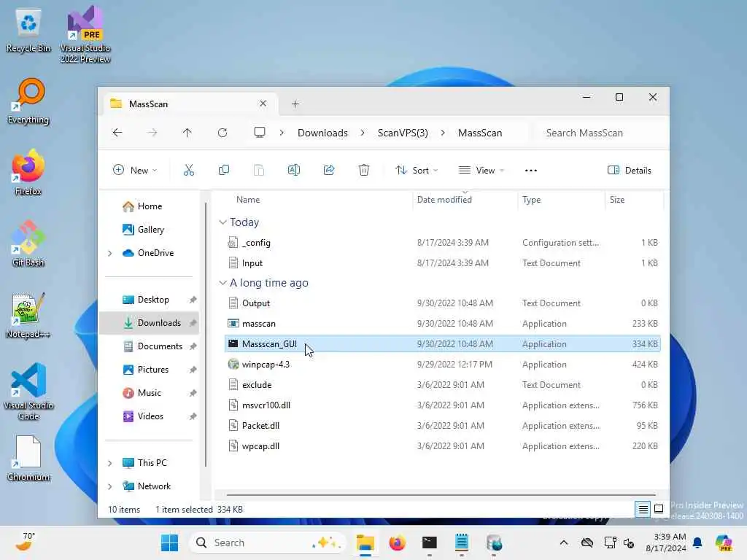This screenshot has height=560, width=747.
Task: Select Notepad++ desktop shortcut
Action: pos(28,316)
